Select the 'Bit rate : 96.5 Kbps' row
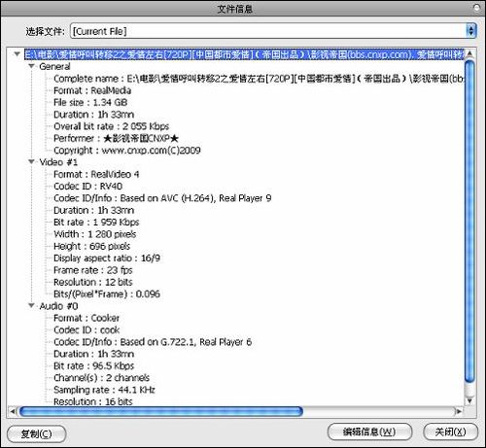486x448 pixels. [93, 366]
